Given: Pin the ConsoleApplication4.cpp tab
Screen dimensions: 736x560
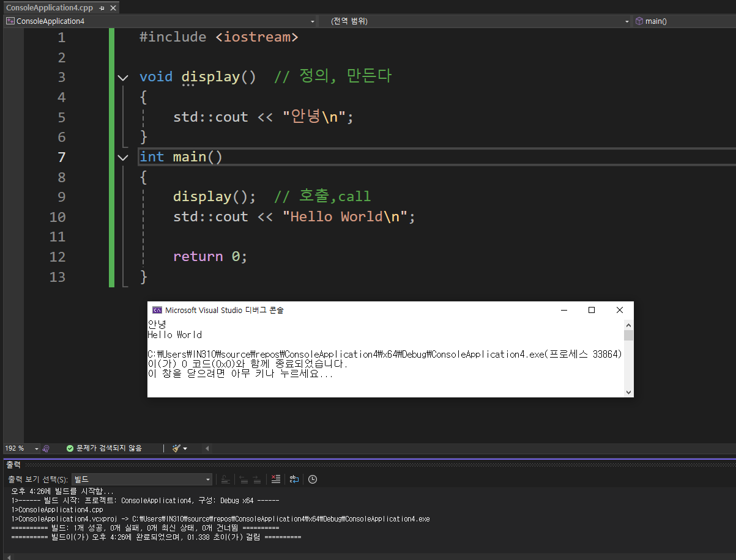Looking at the screenshot, I should coord(102,8).
